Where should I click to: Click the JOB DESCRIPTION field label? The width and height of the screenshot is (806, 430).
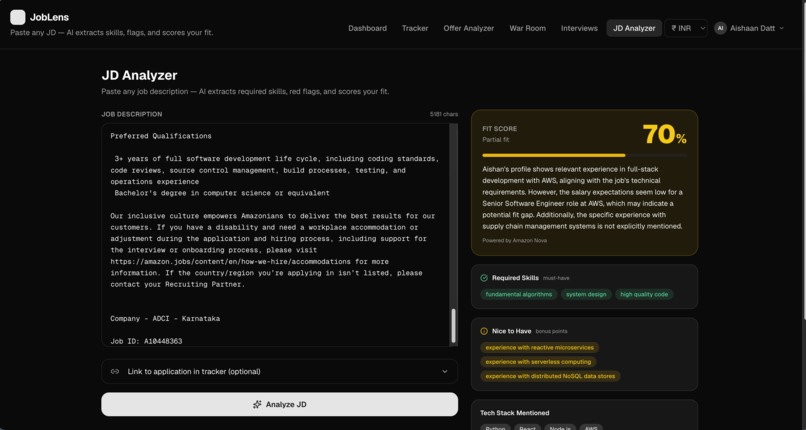[132, 114]
